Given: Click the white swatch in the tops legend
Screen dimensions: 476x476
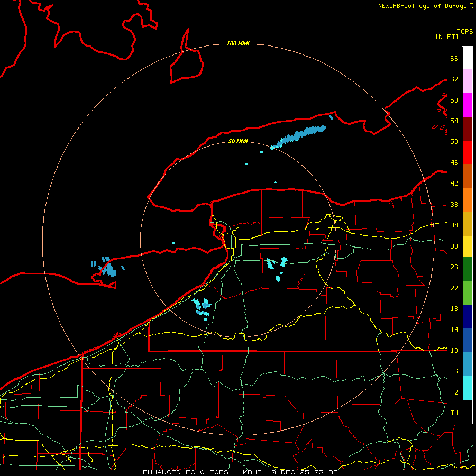Looking at the screenshot, I should [x=467, y=58].
